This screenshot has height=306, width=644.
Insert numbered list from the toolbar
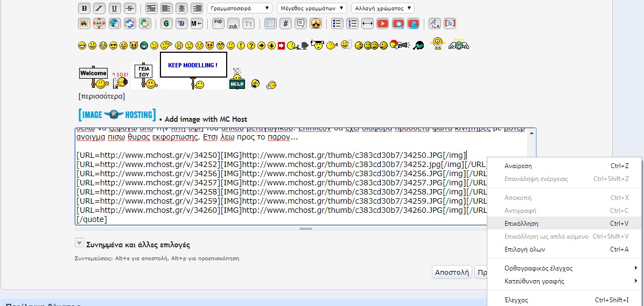pos(352,23)
